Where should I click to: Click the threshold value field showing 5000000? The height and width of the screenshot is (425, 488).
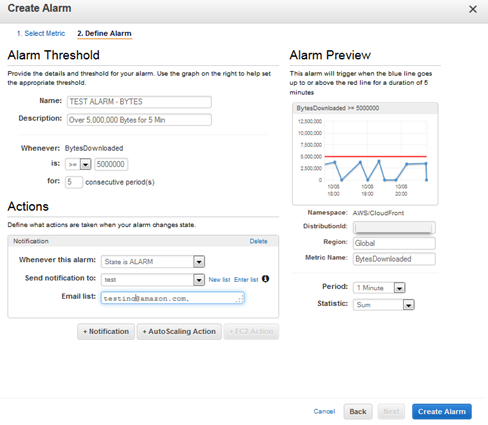[111, 164]
